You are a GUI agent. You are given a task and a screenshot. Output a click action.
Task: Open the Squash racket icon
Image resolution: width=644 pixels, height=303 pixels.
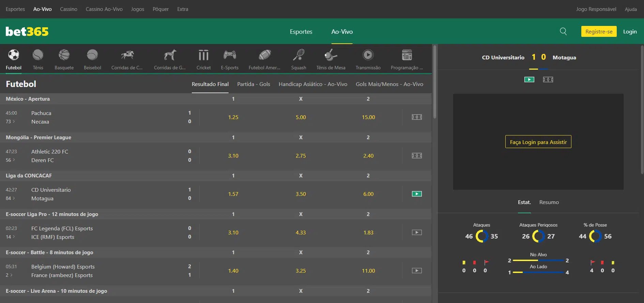pyautogui.click(x=298, y=55)
